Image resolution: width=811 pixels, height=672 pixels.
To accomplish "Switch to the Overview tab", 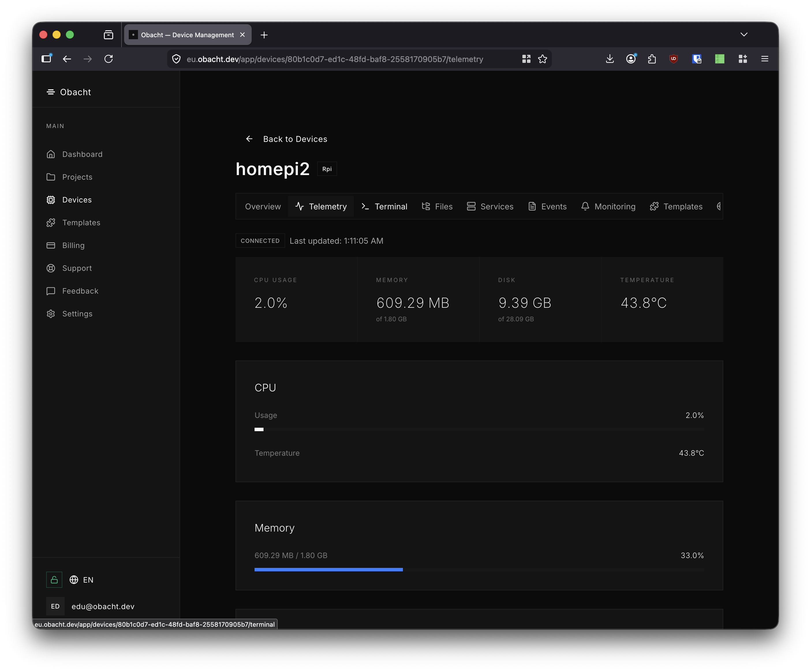I will tap(263, 207).
